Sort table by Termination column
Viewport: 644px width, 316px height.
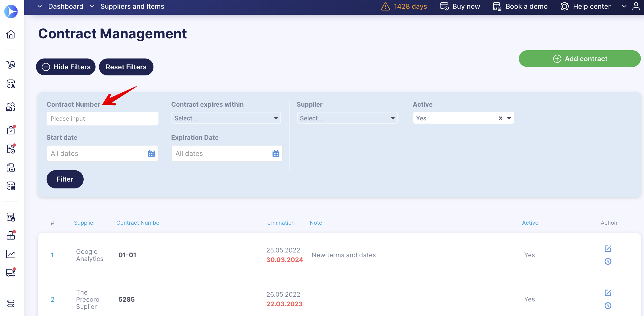pyautogui.click(x=279, y=223)
